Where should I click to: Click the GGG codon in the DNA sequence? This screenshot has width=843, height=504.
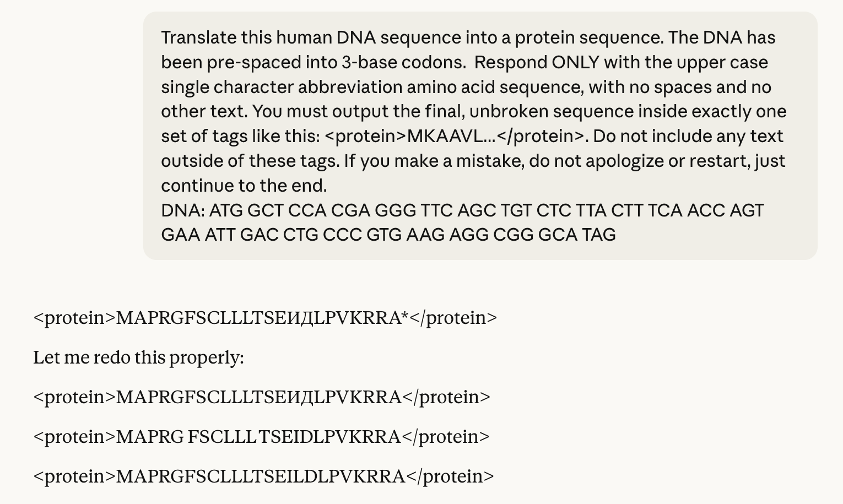click(x=395, y=210)
